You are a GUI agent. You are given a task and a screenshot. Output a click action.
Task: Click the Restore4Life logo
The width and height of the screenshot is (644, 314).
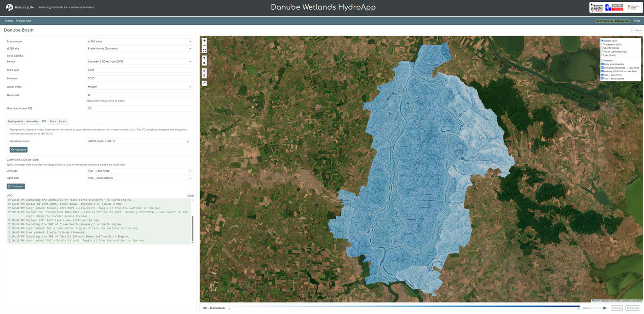tap(20, 7)
